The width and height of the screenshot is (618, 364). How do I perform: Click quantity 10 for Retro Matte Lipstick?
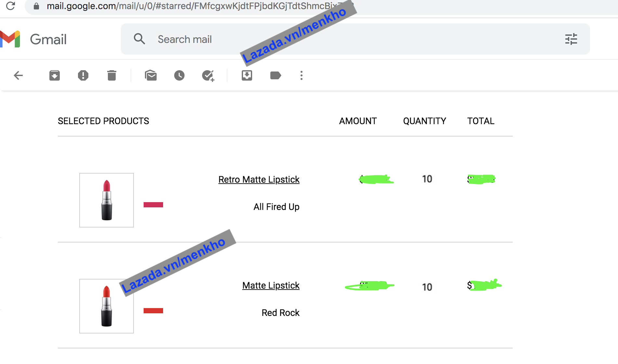[x=427, y=179]
